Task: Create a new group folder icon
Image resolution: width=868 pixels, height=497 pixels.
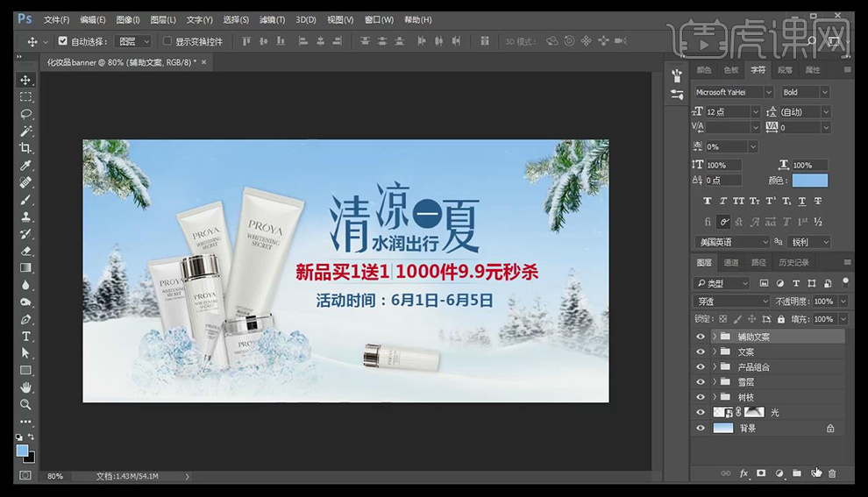Action: click(797, 473)
